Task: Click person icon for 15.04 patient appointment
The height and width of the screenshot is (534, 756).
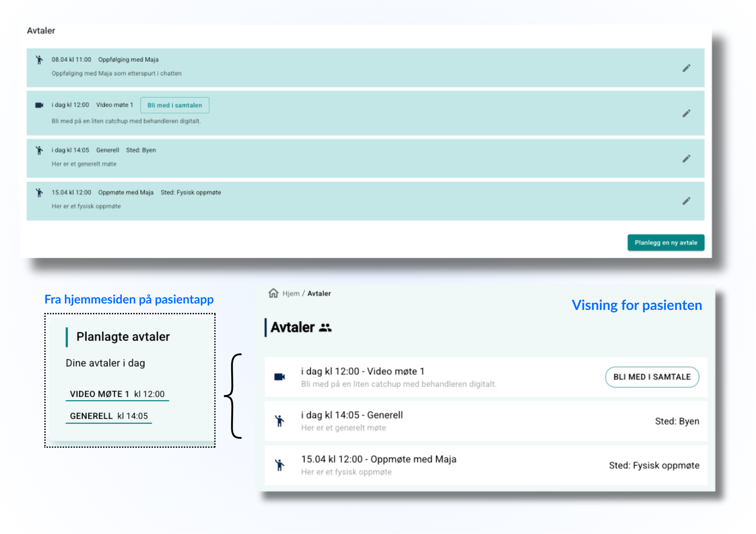Action: [x=280, y=465]
